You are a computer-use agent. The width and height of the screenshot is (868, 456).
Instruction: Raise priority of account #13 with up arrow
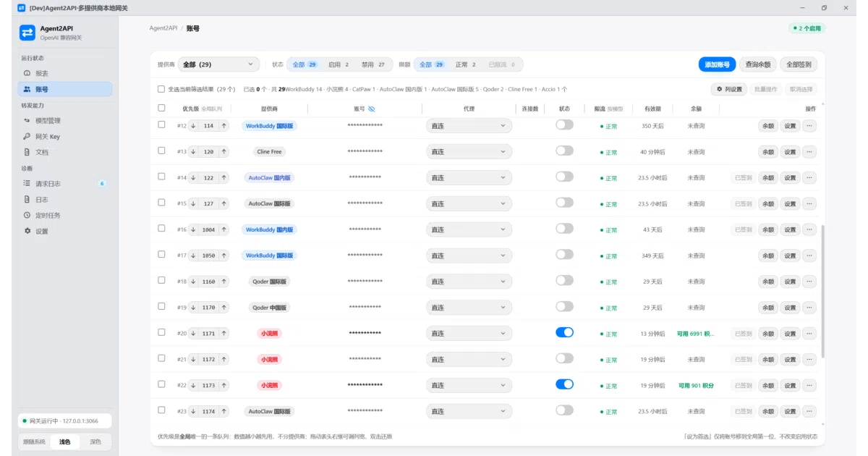(x=224, y=152)
